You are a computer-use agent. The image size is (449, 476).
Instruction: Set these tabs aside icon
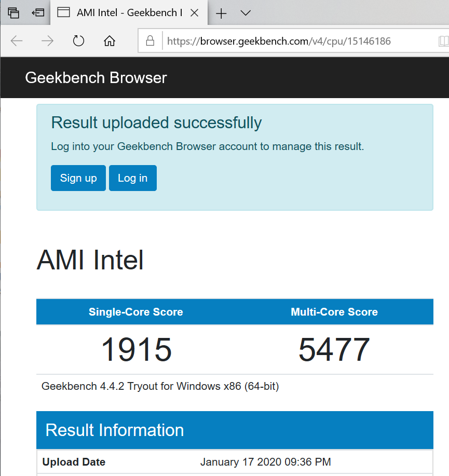[38, 13]
